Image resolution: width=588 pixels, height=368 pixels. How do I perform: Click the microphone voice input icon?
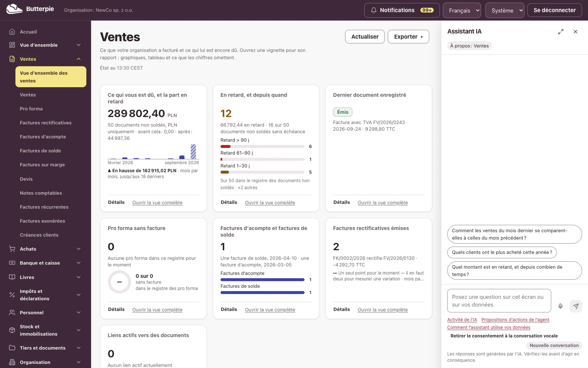click(560, 306)
